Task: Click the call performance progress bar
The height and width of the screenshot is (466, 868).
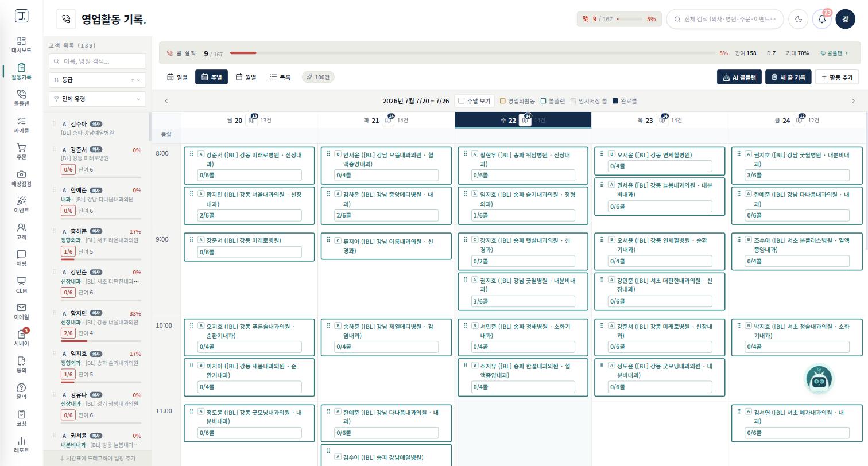Action: pos(474,53)
